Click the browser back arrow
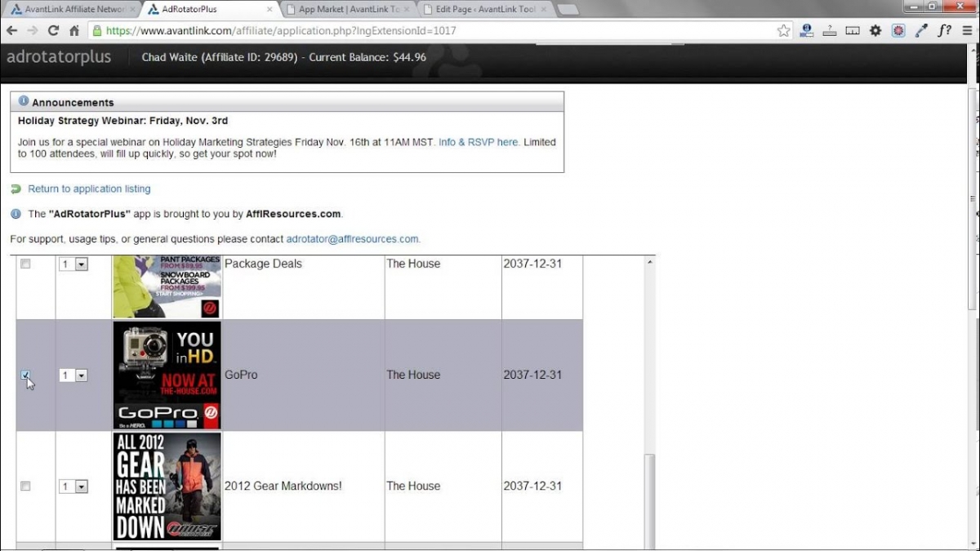This screenshot has height=551, width=980. point(11,31)
